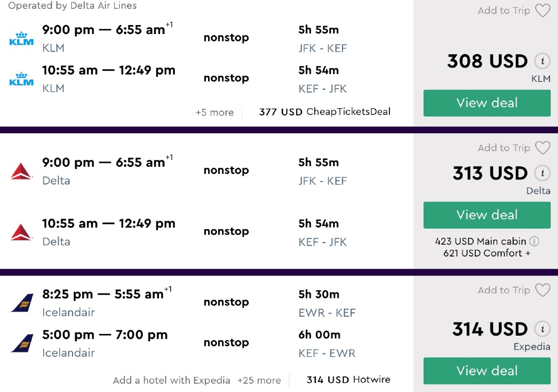Click the Icelandair logo on the 5:00 pm return
This screenshot has height=392, width=558.
pyautogui.click(x=22, y=343)
